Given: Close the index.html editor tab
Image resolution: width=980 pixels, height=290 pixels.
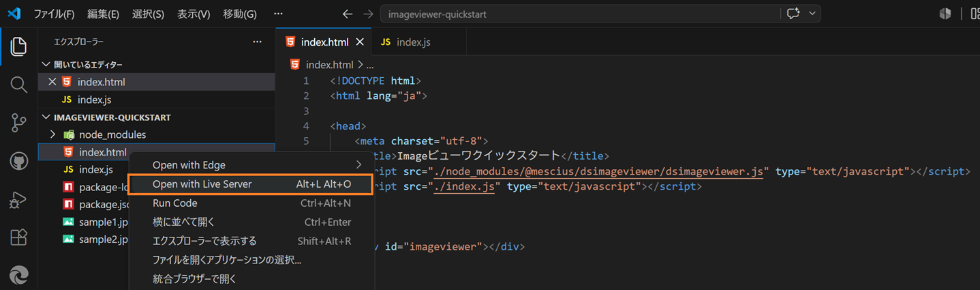Looking at the screenshot, I should 360,42.
